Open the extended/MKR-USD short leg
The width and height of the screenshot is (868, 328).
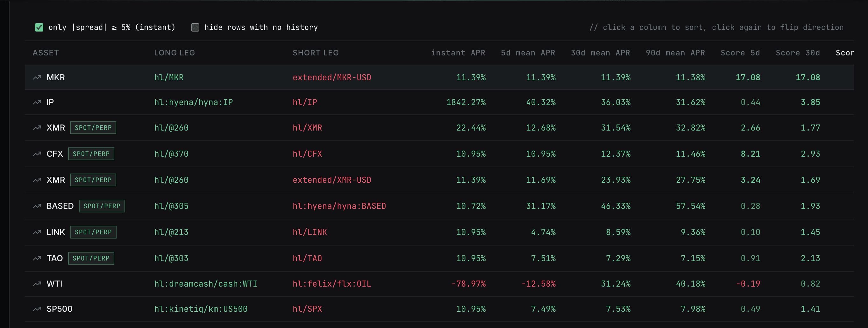point(332,77)
